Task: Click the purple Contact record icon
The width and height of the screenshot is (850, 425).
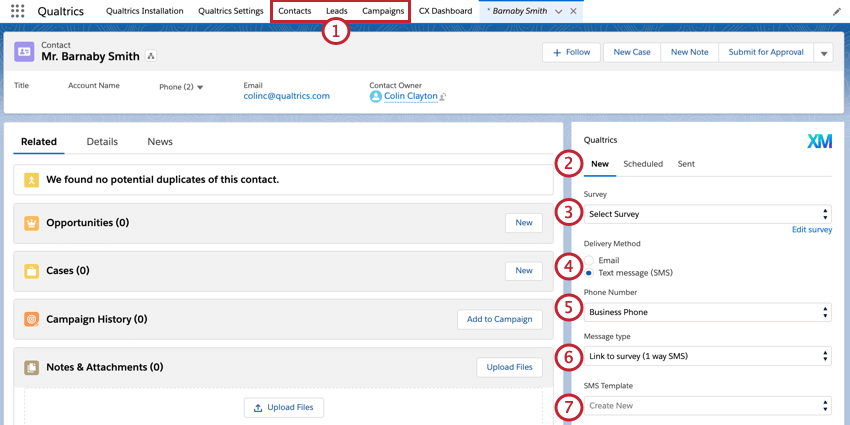Action: (x=24, y=51)
